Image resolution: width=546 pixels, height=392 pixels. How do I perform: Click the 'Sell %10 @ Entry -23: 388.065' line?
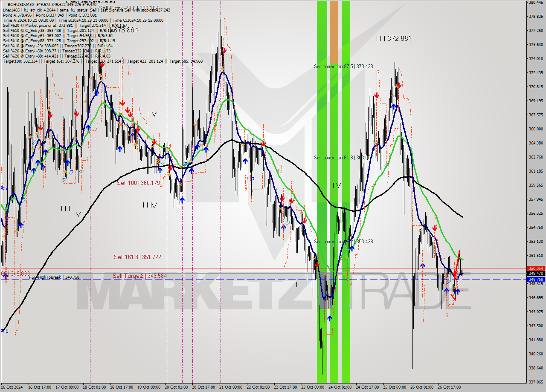click(x=58, y=46)
